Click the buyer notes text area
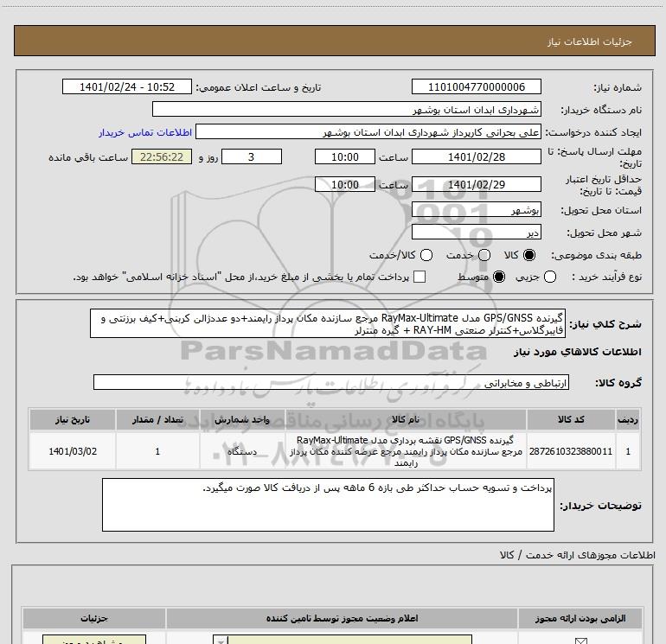Viewport: 666px width, 644px height. pos(328,505)
